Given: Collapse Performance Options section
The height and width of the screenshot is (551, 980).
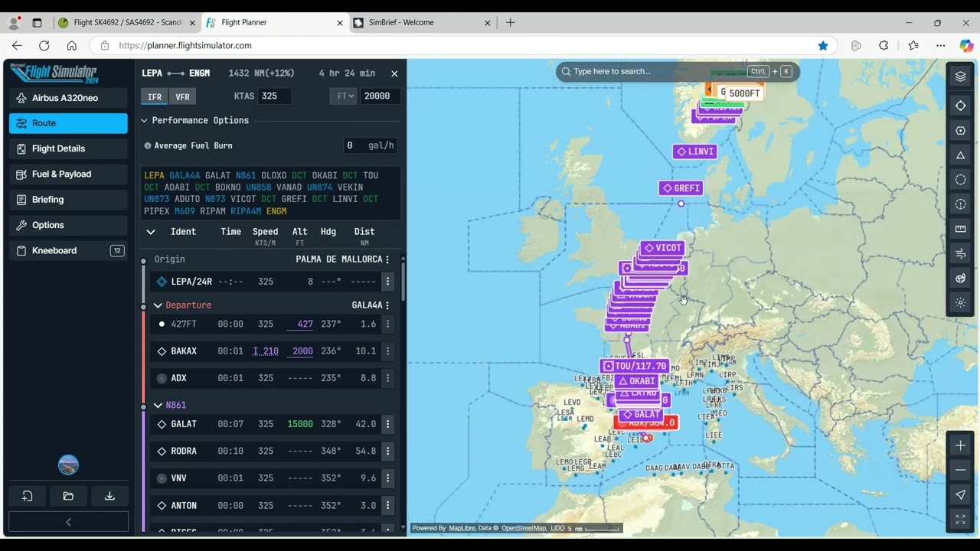Looking at the screenshot, I should tap(144, 120).
